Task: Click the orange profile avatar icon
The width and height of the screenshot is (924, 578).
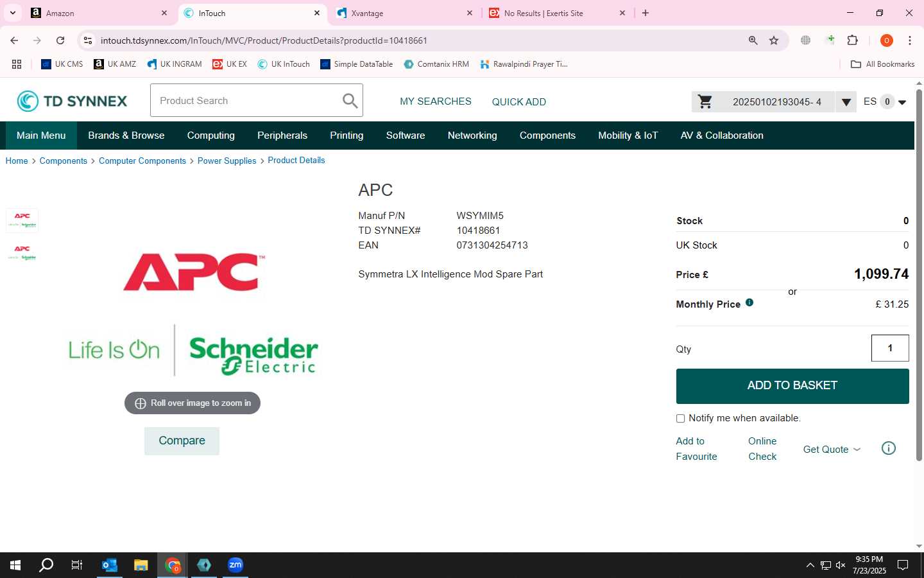Action: (887, 40)
